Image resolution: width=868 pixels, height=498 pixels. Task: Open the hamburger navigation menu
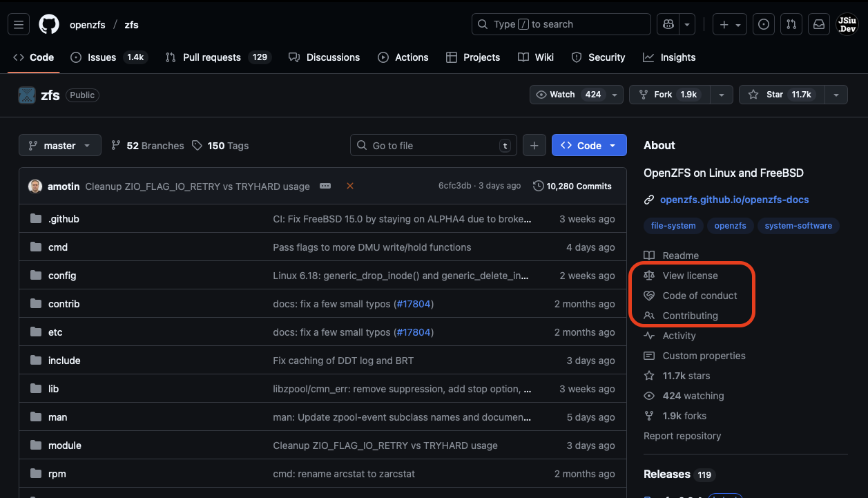(x=19, y=25)
